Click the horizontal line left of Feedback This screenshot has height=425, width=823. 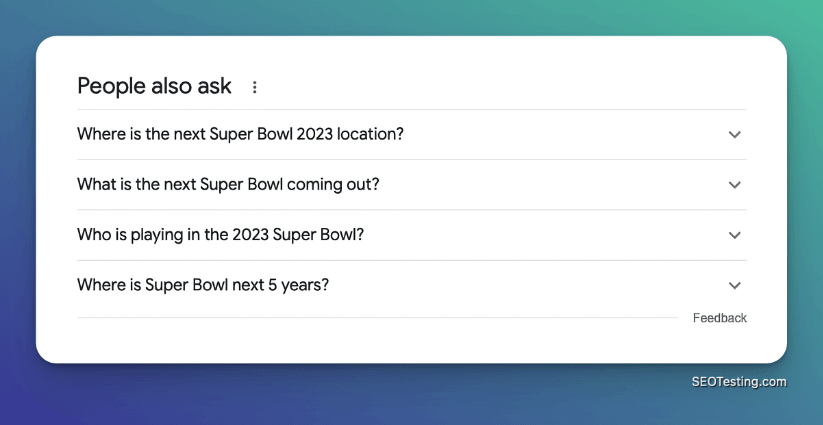(x=377, y=318)
